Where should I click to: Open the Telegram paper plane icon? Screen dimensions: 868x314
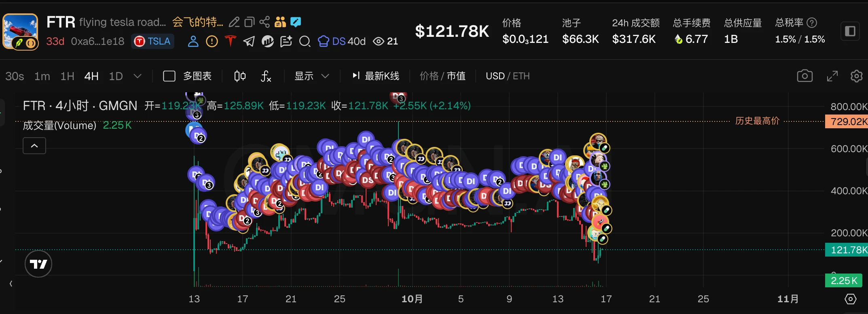point(249,41)
